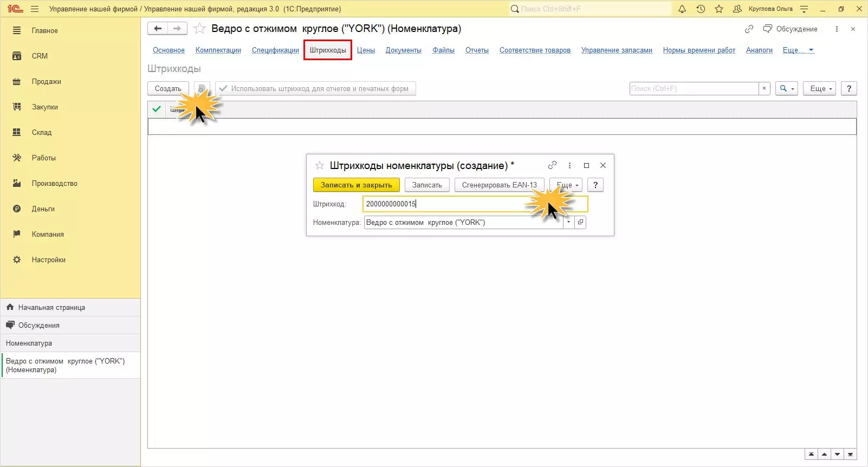Open the 1C main menu hamburger icon
The image size is (868, 467).
pos(35,9)
